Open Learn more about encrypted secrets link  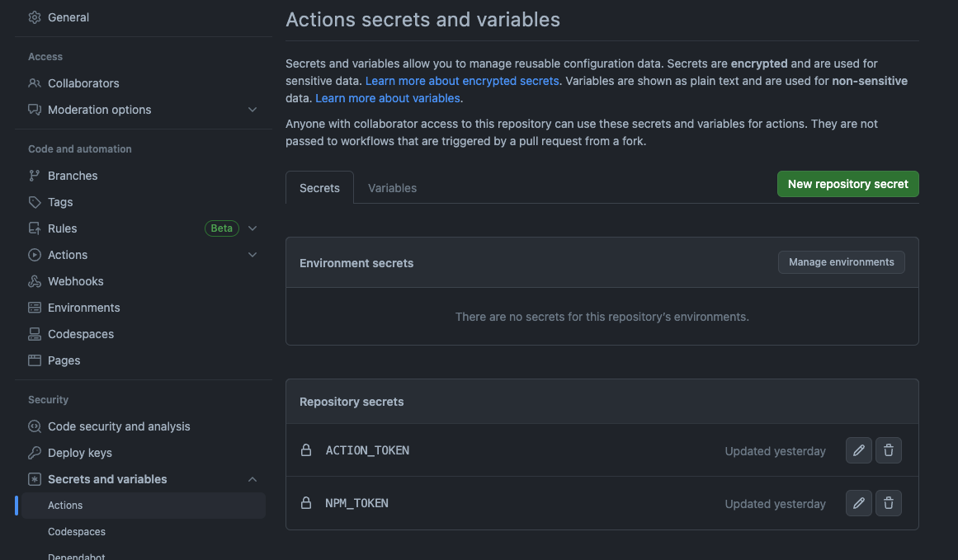462,81
